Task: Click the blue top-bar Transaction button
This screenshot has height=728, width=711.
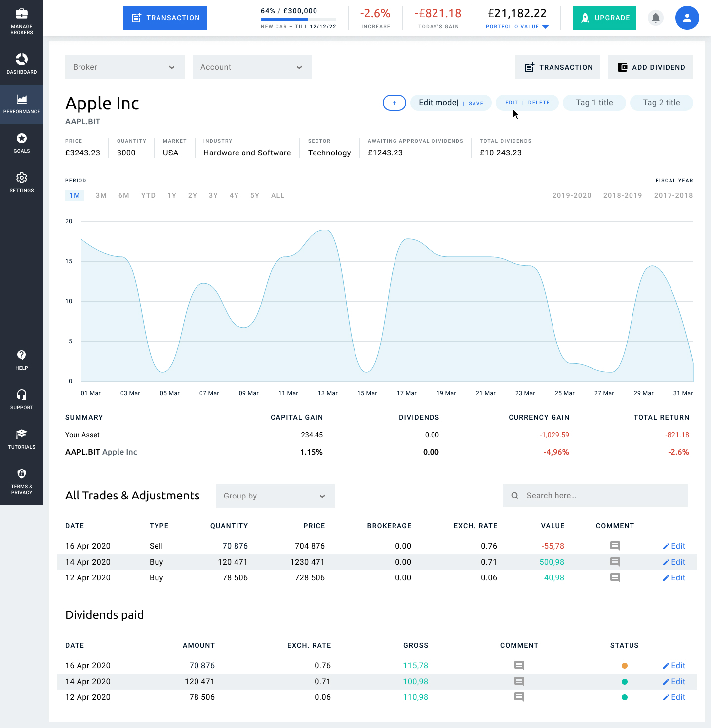Action: (165, 18)
